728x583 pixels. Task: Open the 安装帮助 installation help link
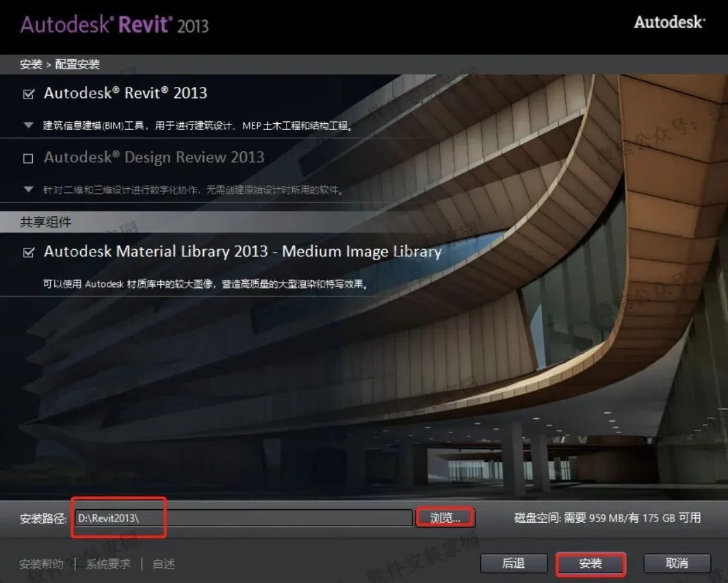(x=41, y=564)
